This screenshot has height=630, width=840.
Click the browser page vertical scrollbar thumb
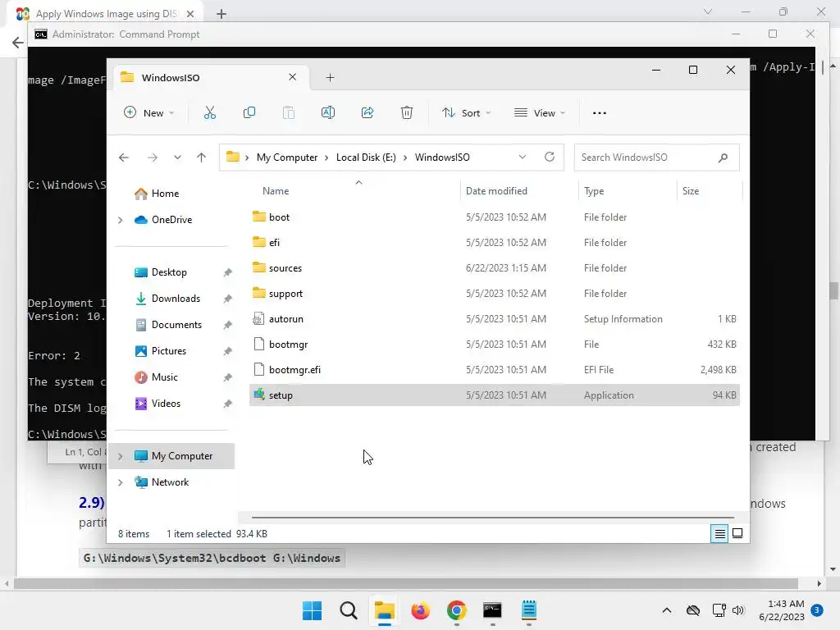point(833,291)
